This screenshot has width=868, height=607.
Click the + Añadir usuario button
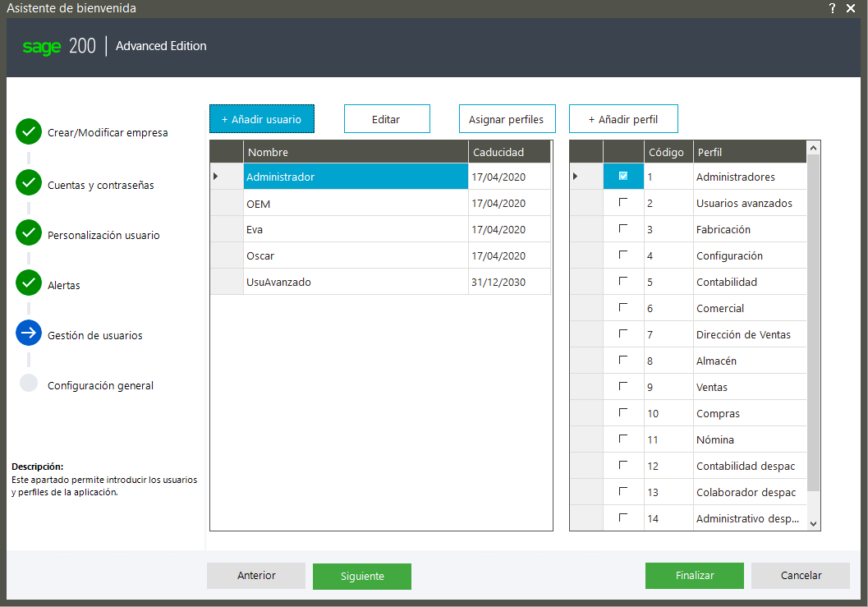coord(262,119)
